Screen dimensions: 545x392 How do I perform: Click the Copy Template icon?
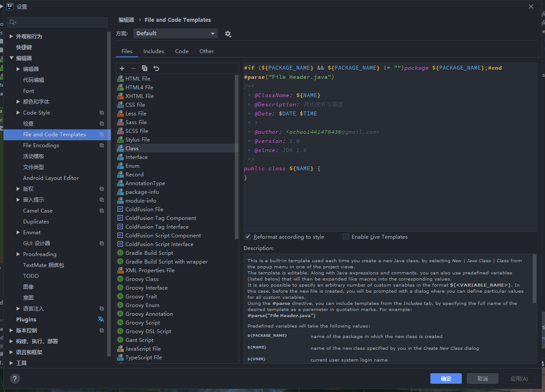click(x=145, y=68)
